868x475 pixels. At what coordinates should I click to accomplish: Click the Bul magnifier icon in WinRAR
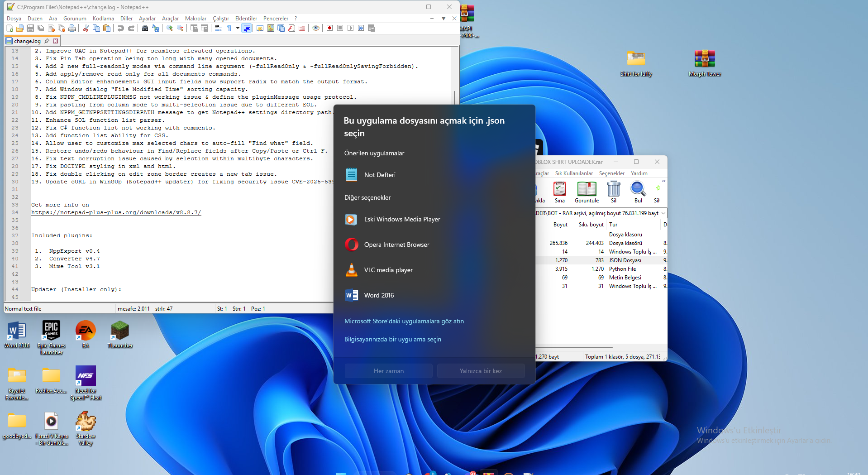pyautogui.click(x=638, y=189)
